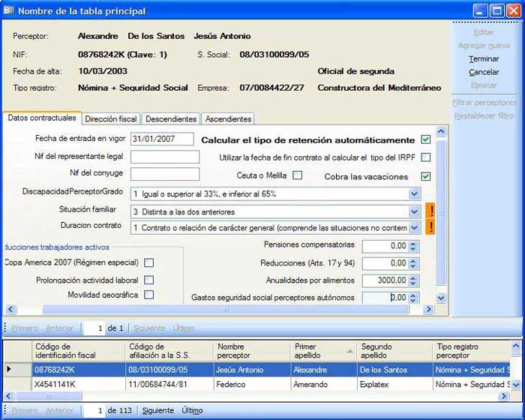Image resolution: width=525 pixels, height=420 pixels.
Task: Click the warning icon beside Situación familiar
Action: (430, 211)
